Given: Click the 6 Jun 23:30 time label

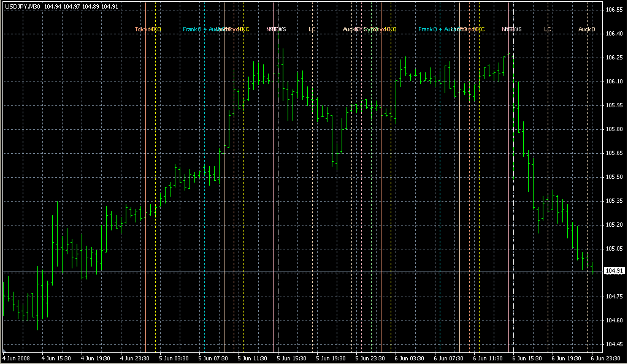Looking at the screenshot, I should 606,358.
